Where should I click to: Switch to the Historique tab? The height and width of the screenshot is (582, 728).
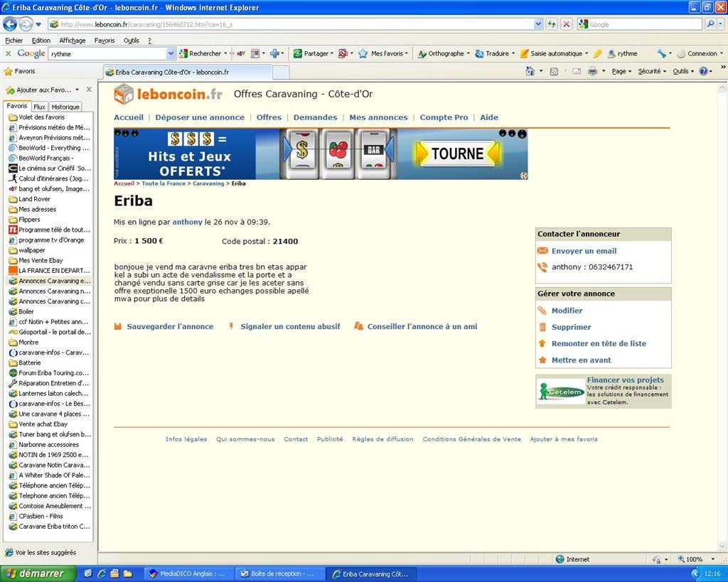coord(65,107)
